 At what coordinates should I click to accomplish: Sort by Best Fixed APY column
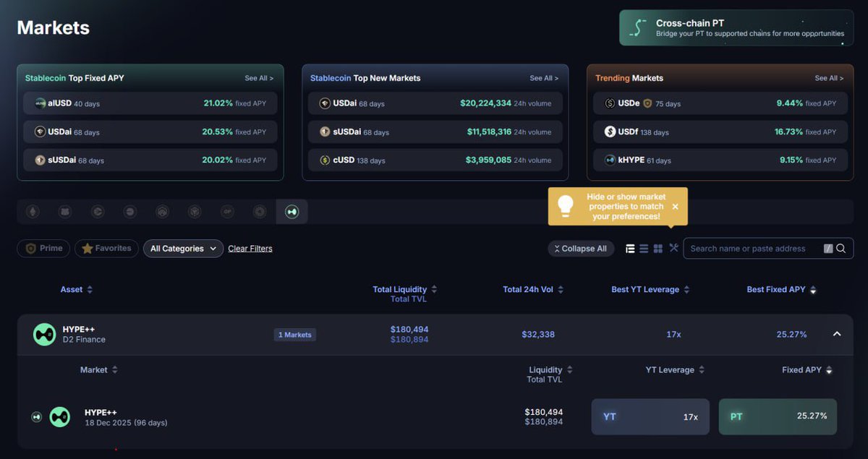[x=781, y=289]
